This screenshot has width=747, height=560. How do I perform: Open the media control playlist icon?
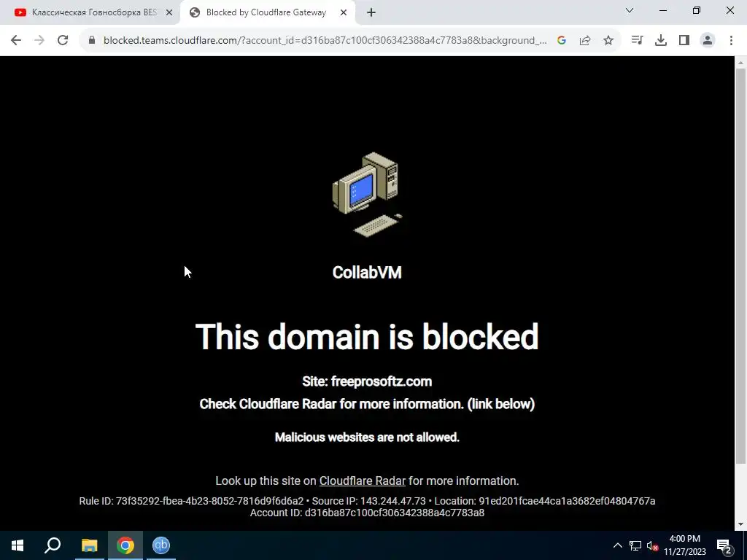(x=637, y=41)
